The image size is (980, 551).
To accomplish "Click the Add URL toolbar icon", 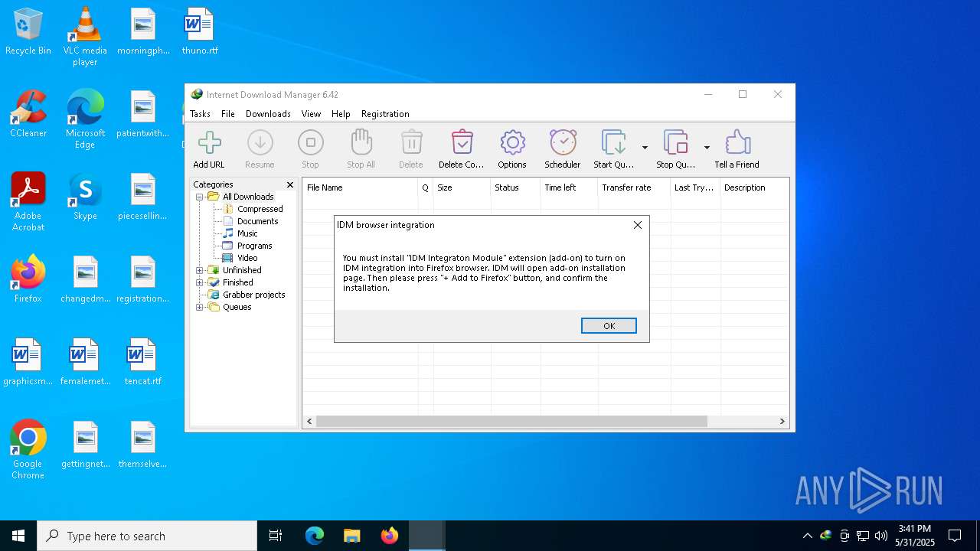I will coord(209,143).
